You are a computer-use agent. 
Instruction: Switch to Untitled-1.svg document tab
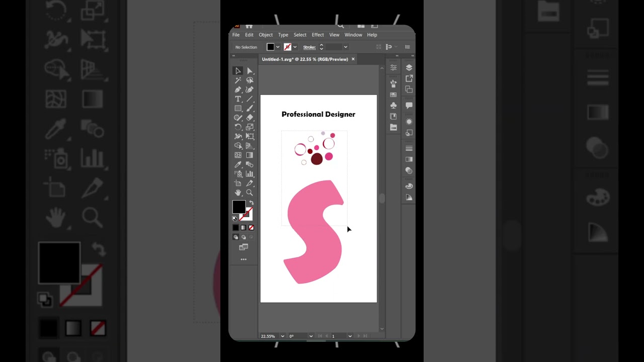tap(305, 59)
